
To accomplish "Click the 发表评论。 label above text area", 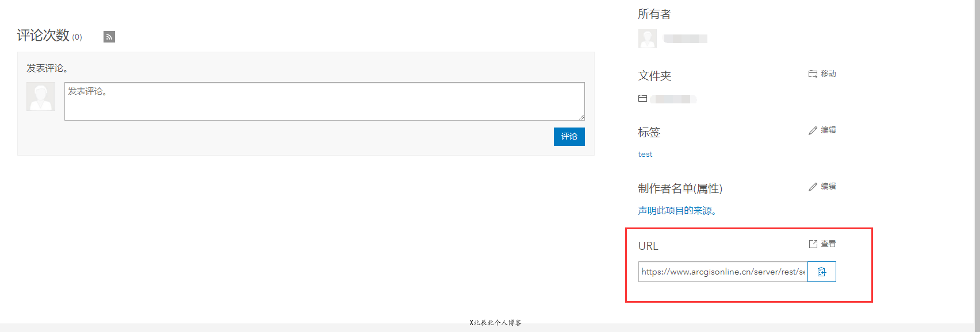I will click(x=47, y=68).
